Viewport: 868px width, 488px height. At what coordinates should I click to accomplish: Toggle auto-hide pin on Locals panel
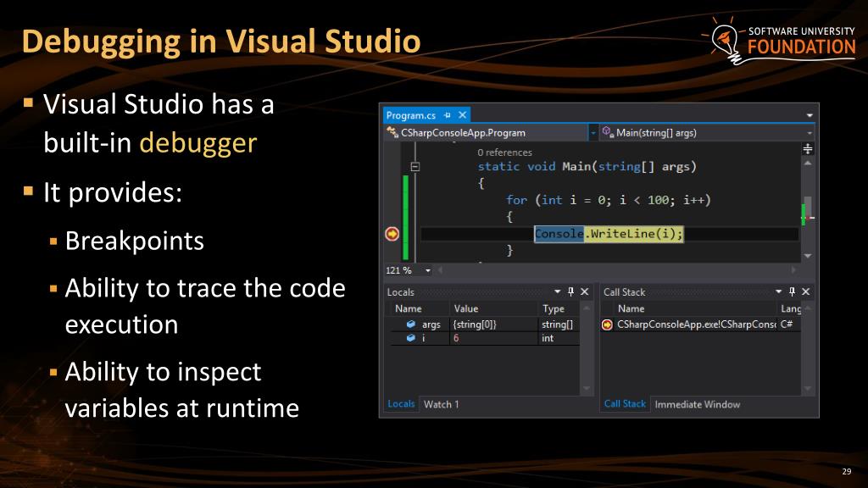pos(570,291)
